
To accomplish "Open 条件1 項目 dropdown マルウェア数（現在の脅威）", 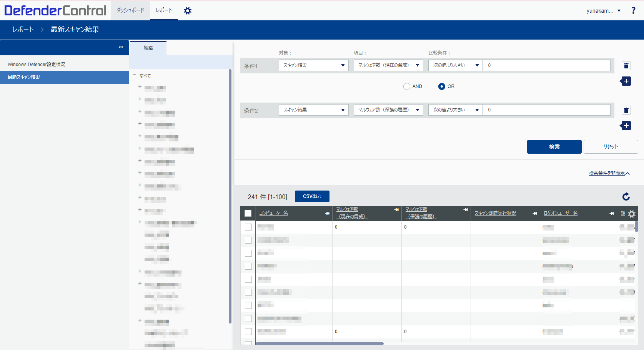I will point(388,65).
